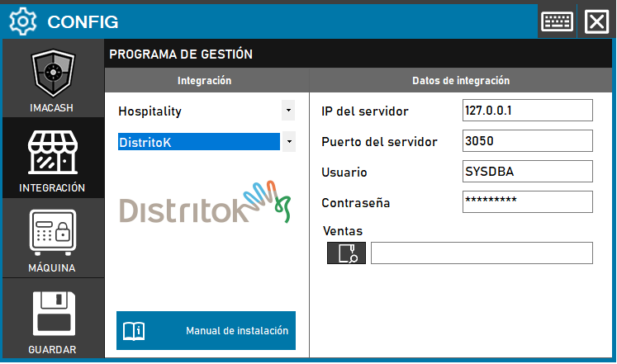617x364 pixels.
Task: Click the Puerto del servidor field
Action: (x=527, y=140)
